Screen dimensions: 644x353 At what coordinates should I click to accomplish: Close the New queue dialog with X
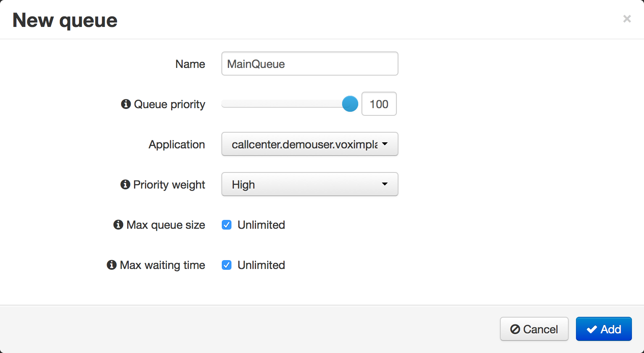pos(627,19)
